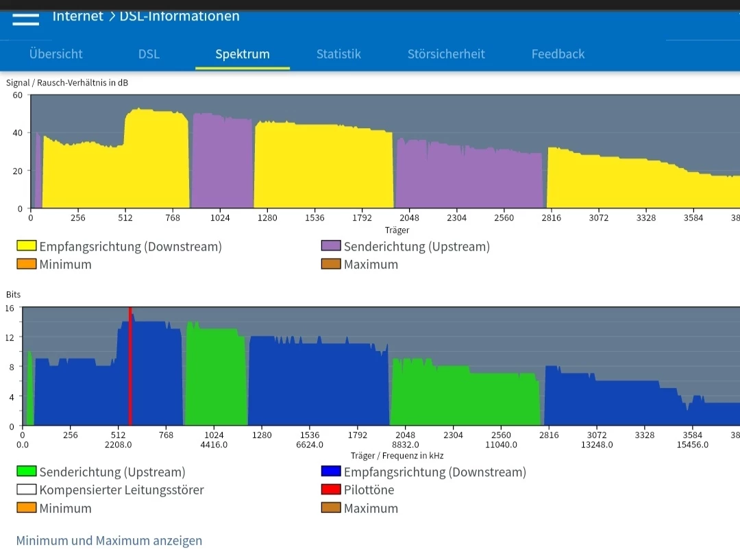Click the '4416.0' frequency label
The height and width of the screenshot is (560, 740).
click(x=214, y=445)
